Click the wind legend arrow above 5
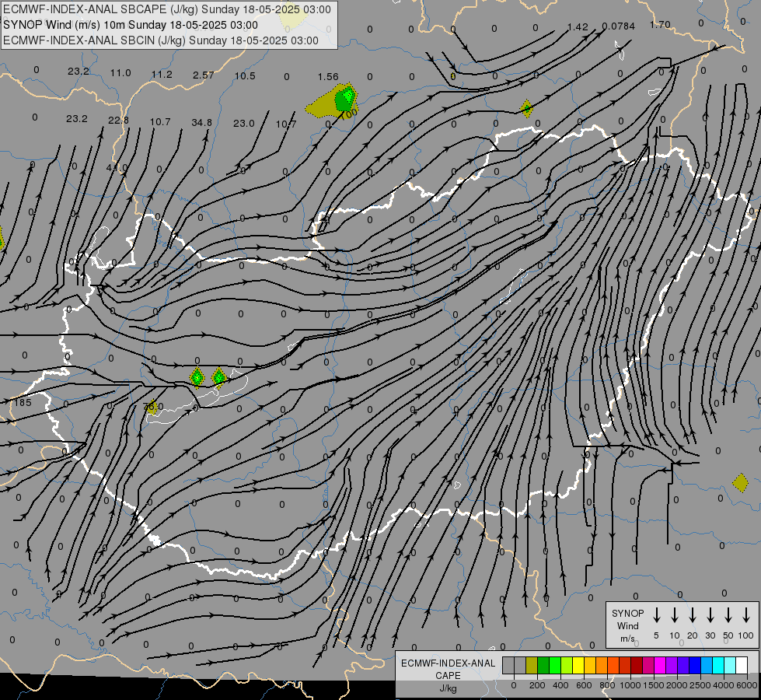 pyautogui.click(x=656, y=615)
